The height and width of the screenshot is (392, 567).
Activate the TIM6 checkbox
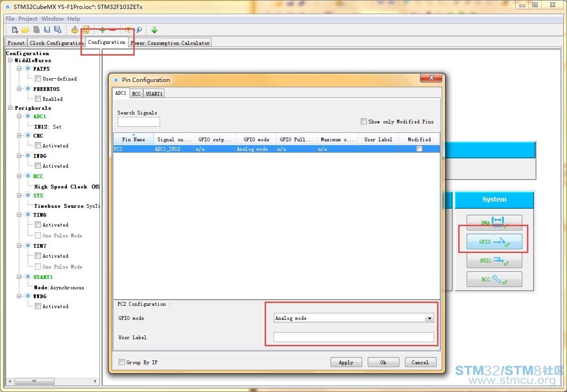point(38,225)
